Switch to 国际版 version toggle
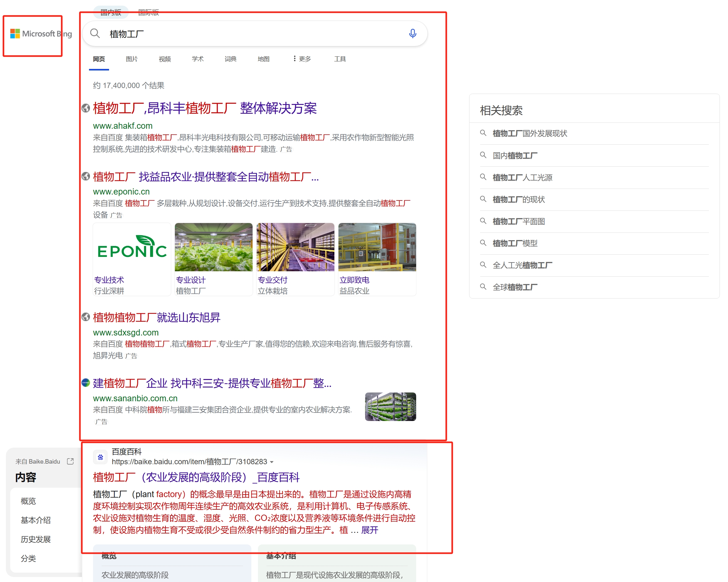 coord(149,12)
